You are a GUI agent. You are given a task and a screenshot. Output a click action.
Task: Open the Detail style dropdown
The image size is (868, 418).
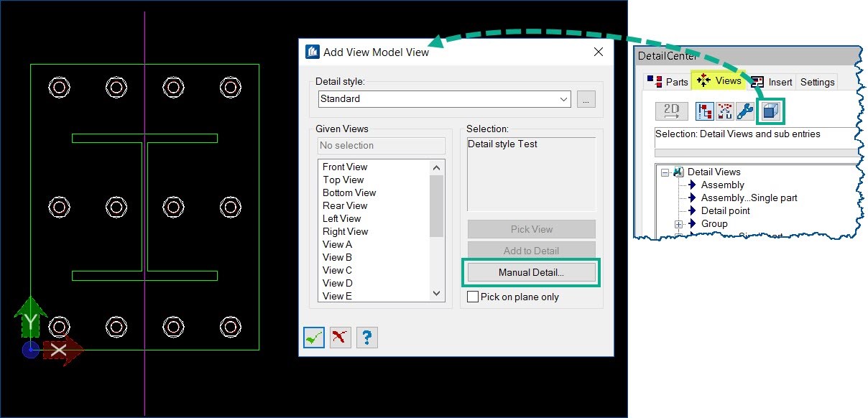564,99
